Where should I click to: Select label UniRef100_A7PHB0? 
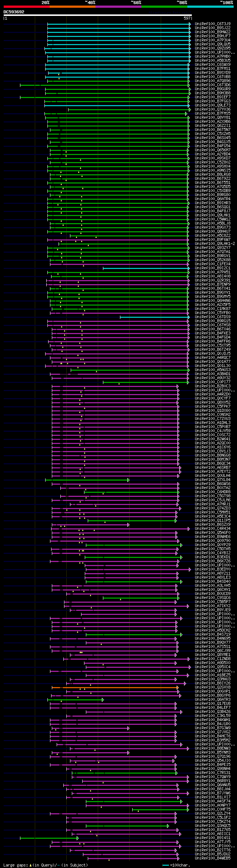pos(213,56)
